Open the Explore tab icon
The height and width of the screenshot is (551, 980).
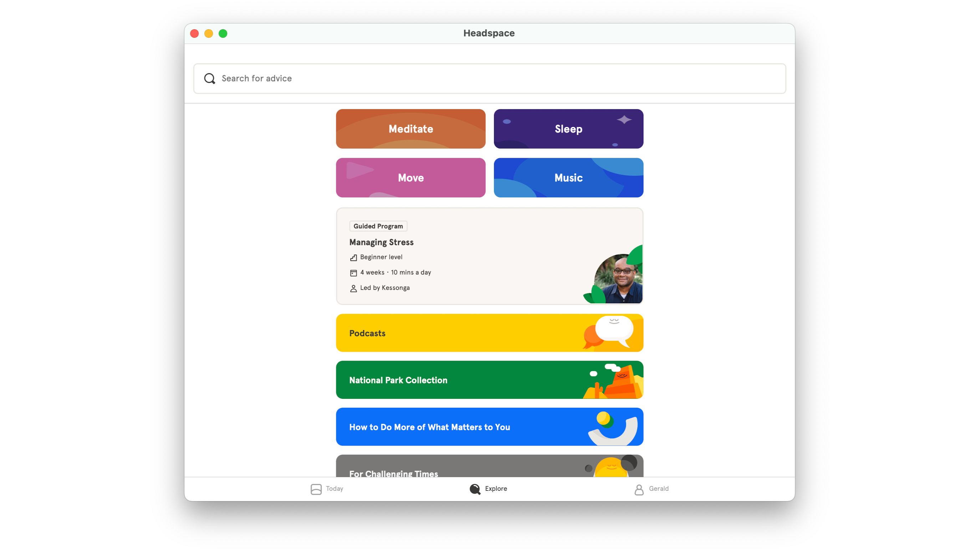point(475,489)
